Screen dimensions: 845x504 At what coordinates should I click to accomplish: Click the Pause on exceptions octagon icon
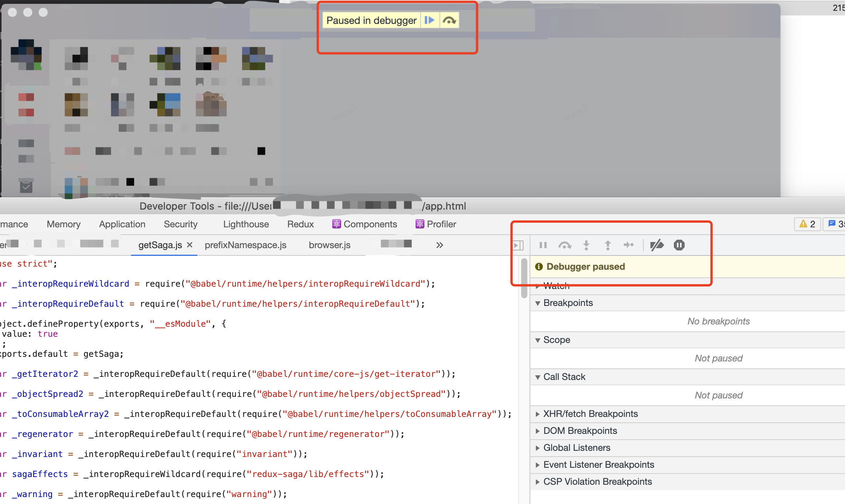tap(679, 245)
